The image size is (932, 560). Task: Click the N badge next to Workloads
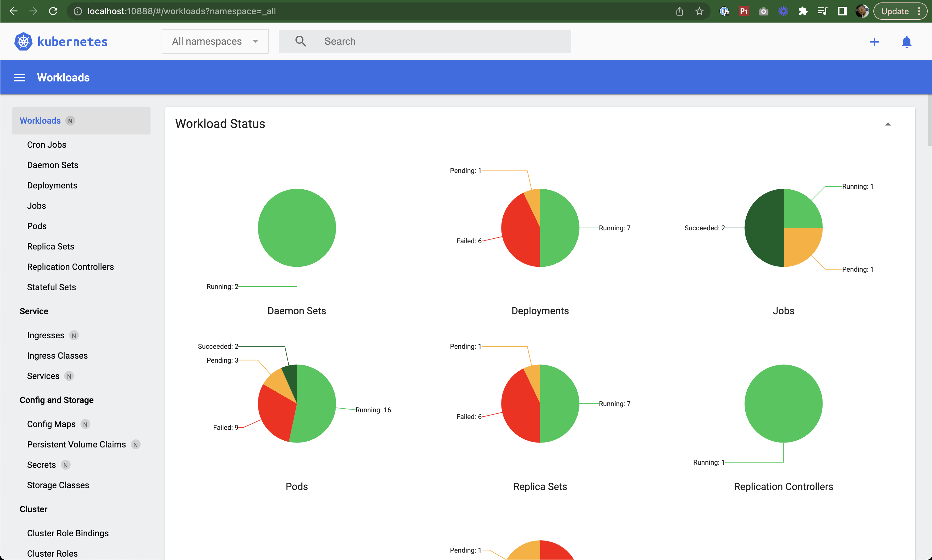pyautogui.click(x=70, y=121)
